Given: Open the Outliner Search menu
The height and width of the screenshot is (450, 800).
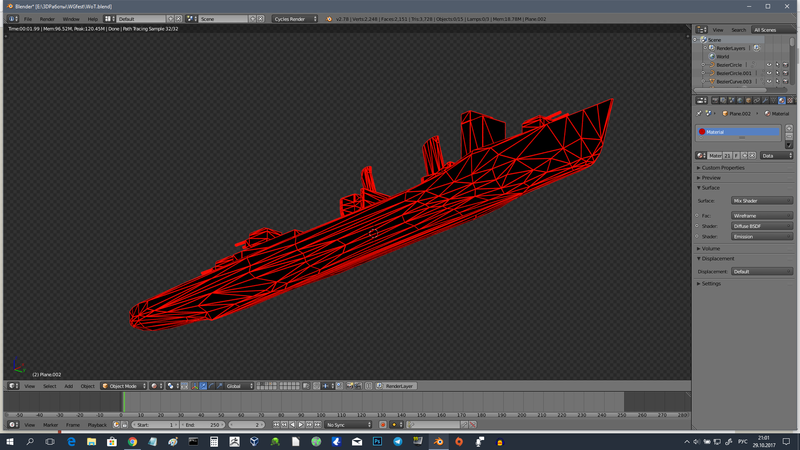Looking at the screenshot, I should pyautogui.click(x=738, y=30).
